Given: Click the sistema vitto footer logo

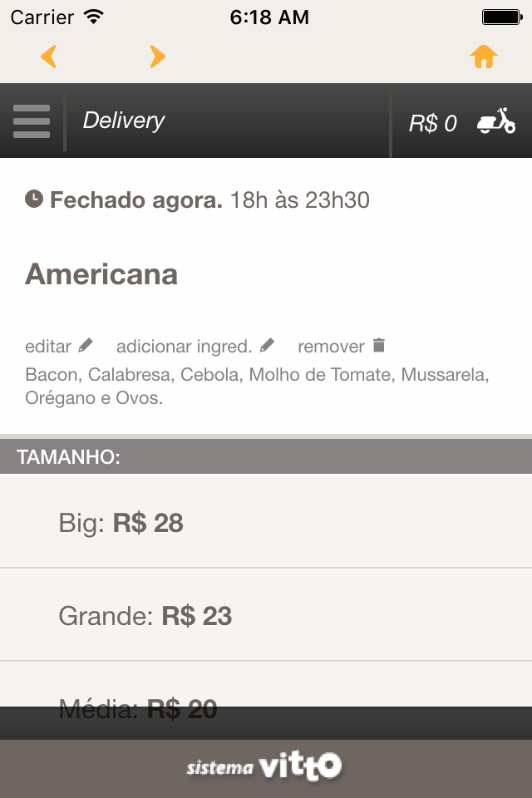Looking at the screenshot, I should 264,766.
